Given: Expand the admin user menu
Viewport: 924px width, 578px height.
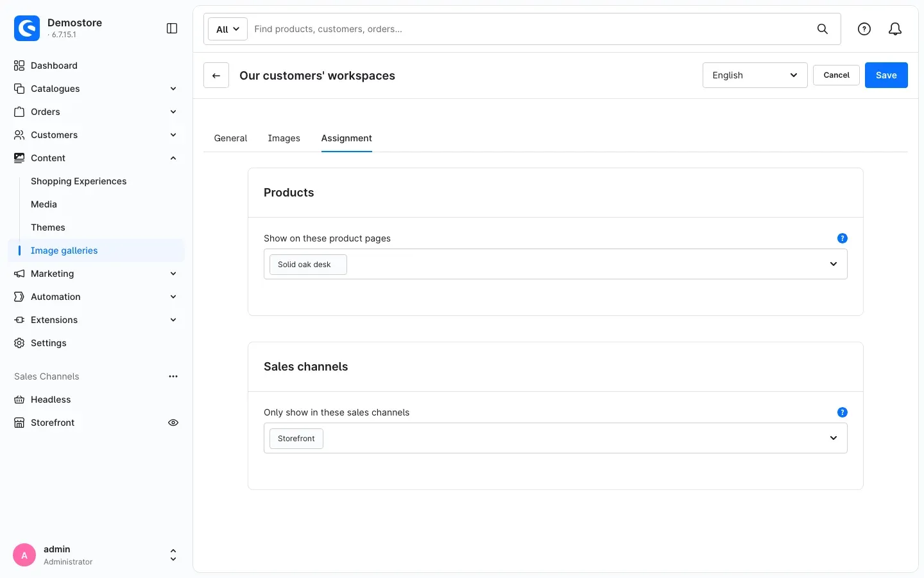Looking at the screenshot, I should pyautogui.click(x=173, y=555).
